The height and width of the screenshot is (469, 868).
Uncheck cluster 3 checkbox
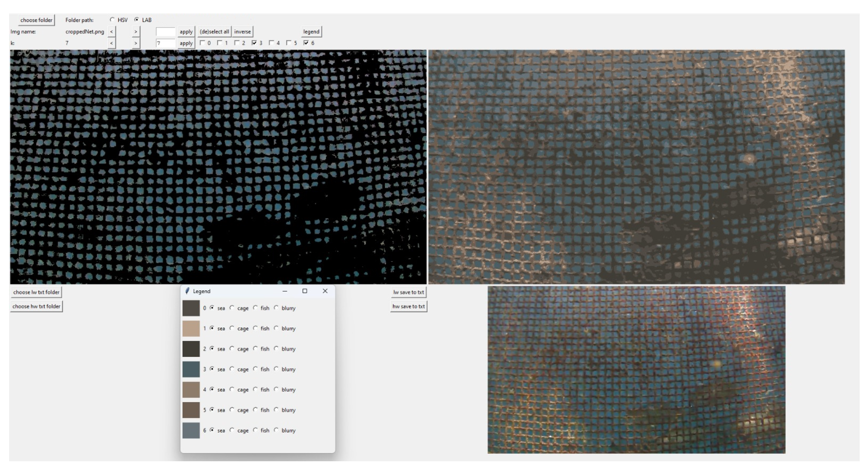pos(254,43)
